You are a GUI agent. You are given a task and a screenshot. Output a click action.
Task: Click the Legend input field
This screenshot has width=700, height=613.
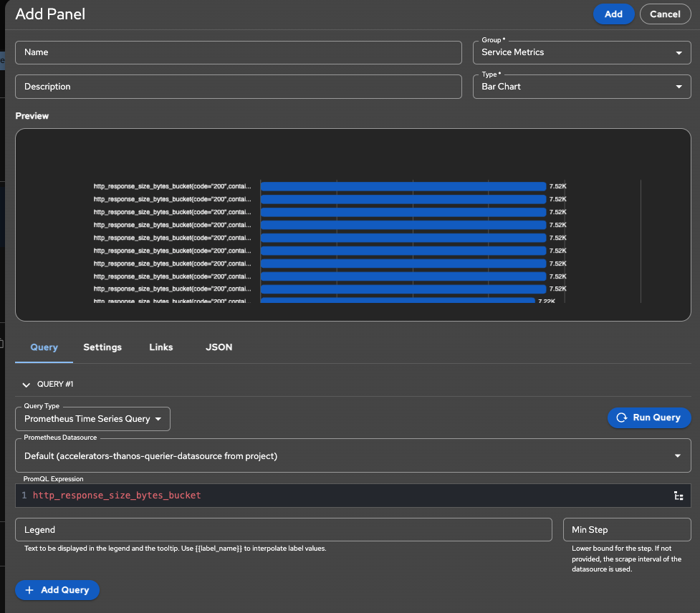coord(284,530)
